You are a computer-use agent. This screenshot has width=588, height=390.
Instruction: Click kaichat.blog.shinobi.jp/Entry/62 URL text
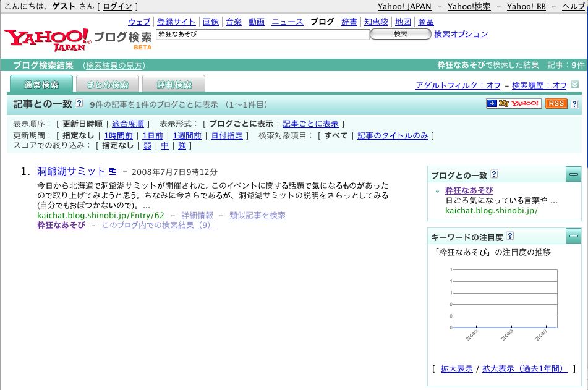[x=101, y=215]
